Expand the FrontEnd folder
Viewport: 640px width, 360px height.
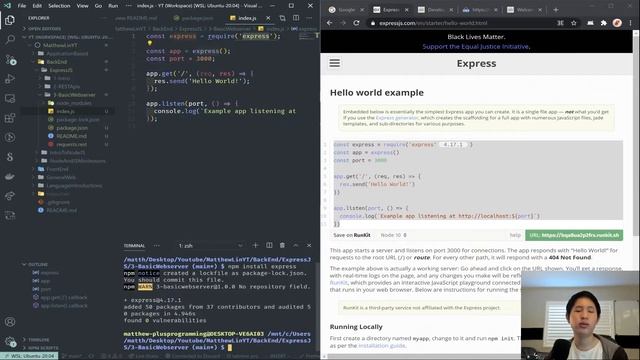tap(58, 169)
